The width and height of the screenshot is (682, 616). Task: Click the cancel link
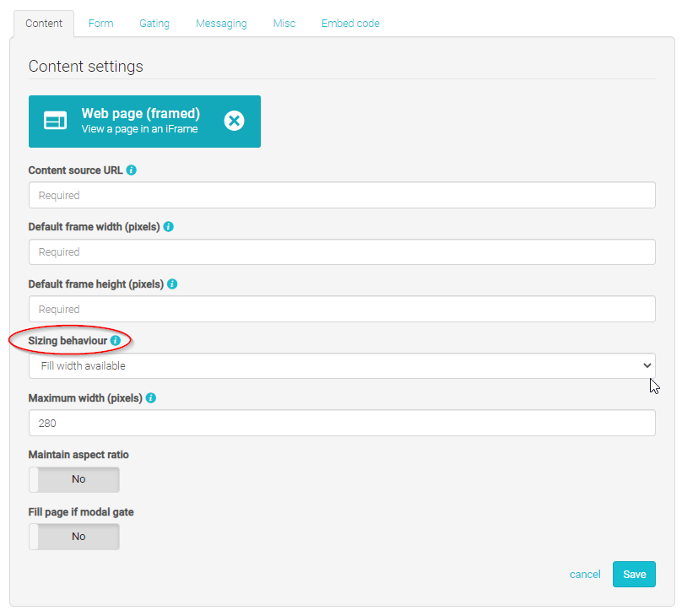coord(585,575)
